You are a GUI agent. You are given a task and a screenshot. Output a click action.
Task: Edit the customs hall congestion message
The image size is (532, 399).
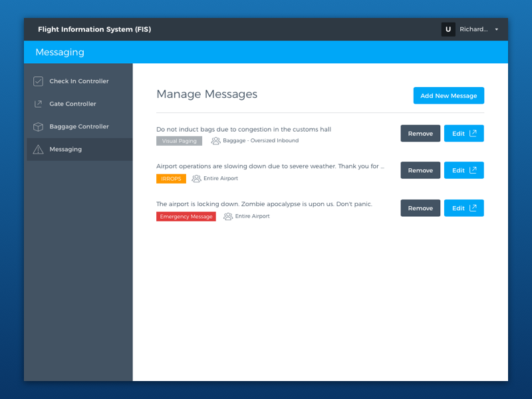[464, 134]
